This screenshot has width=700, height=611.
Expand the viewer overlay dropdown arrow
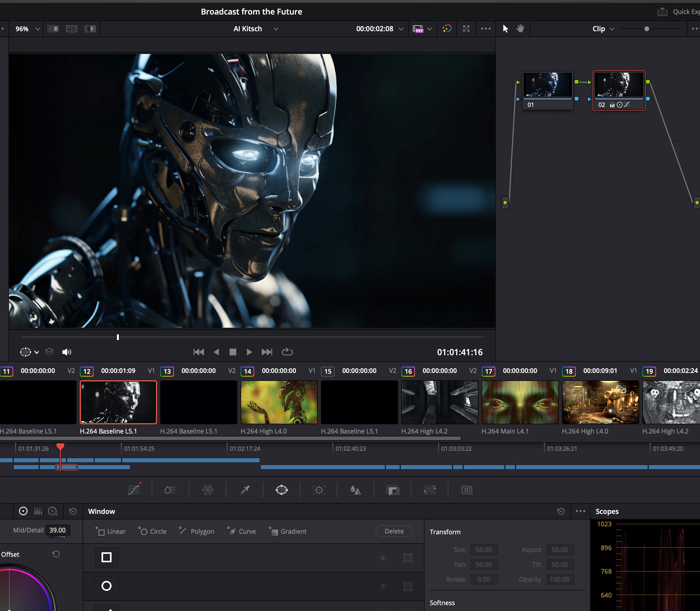(36, 352)
